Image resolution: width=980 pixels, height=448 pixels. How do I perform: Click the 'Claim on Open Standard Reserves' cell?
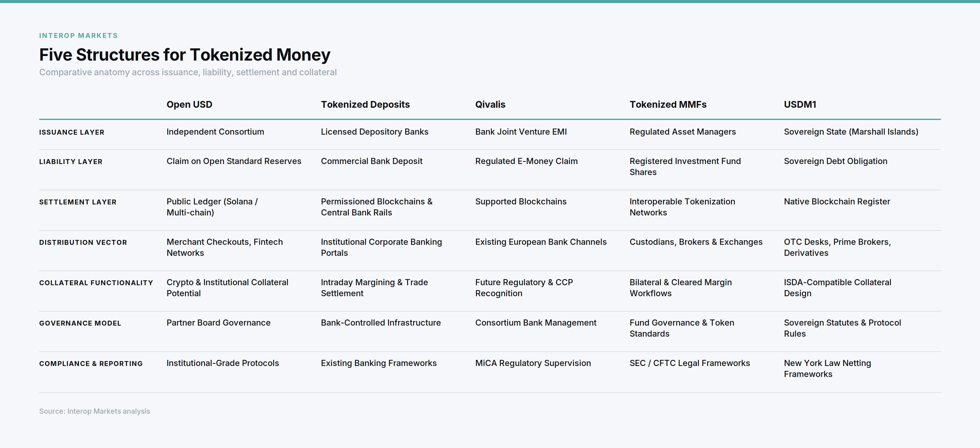[234, 161]
